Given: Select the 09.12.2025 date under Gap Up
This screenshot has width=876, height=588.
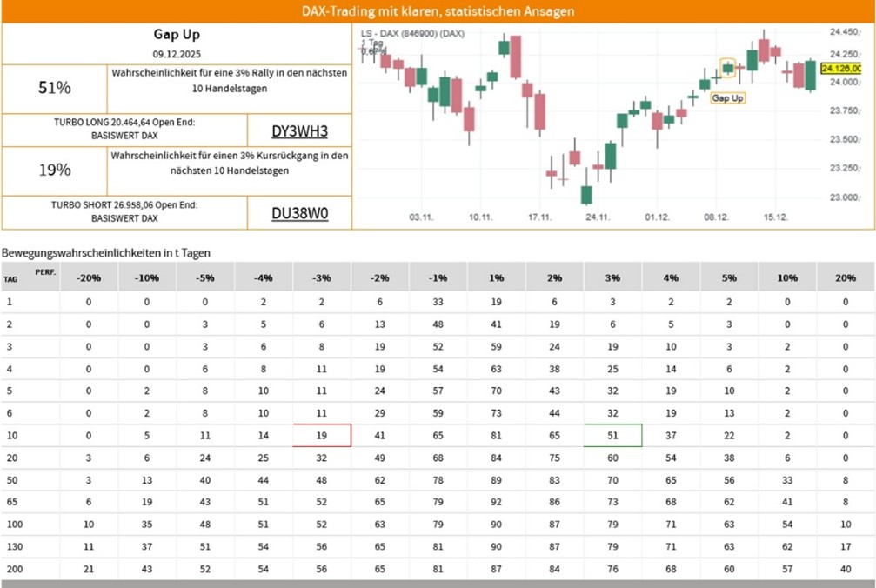Looking at the screenshot, I should pos(177,54).
